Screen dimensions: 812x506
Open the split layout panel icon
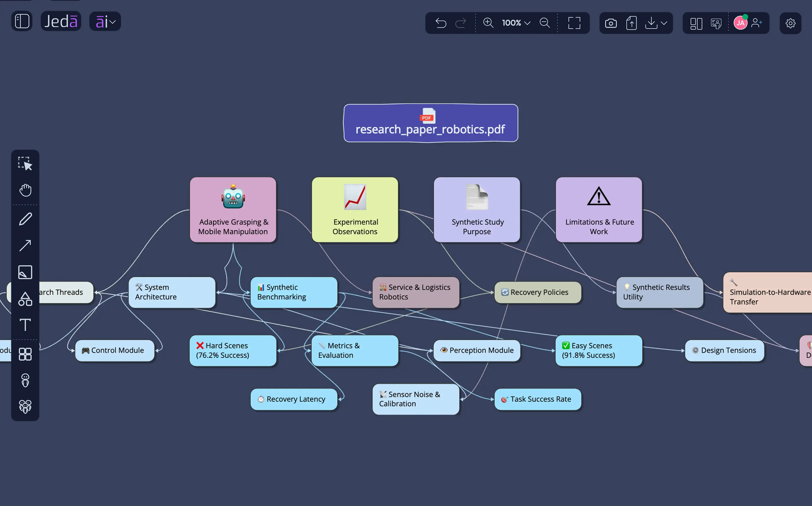696,23
